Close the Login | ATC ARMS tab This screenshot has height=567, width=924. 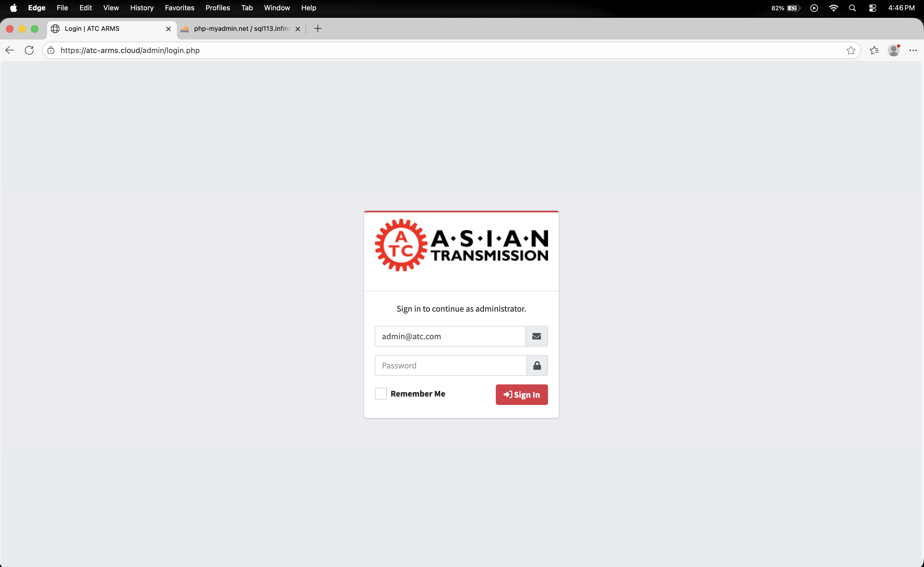point(168,28)
